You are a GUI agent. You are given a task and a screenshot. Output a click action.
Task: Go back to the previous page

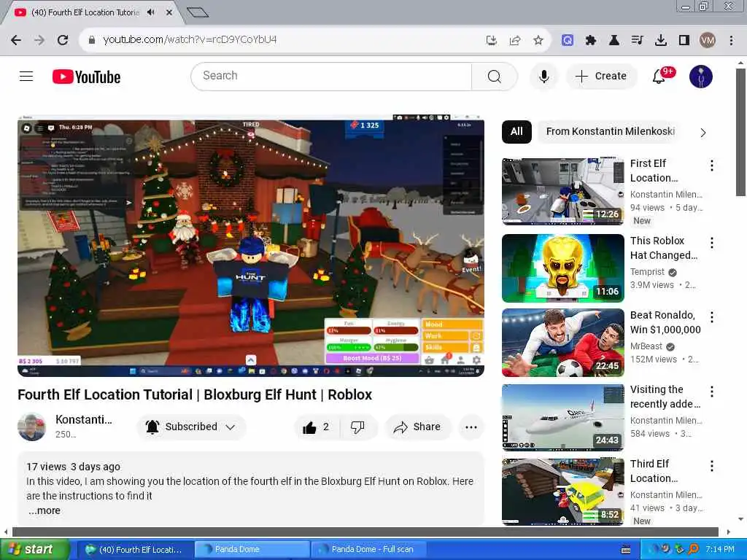[x=16, y=40]
